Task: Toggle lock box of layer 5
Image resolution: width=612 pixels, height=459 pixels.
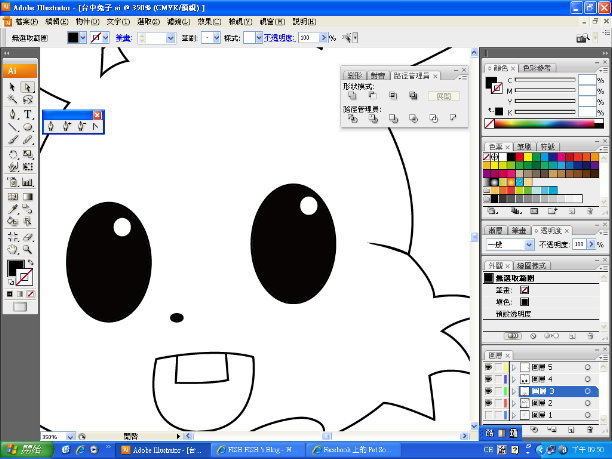Action: pyautogui.click(x=498, y=367)
